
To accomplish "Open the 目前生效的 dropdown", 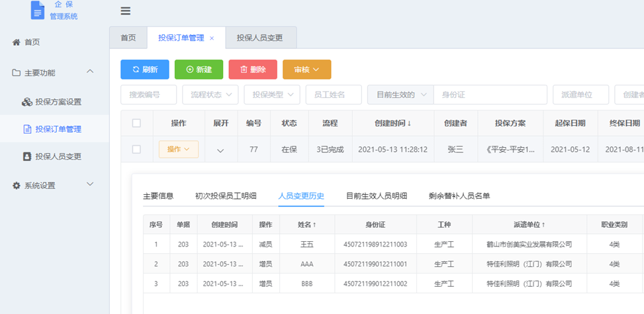I will coord(400,95).
